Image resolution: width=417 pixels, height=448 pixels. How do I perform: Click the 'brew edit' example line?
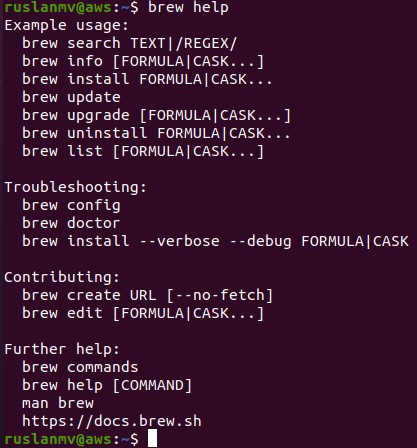tap(143, 313)
